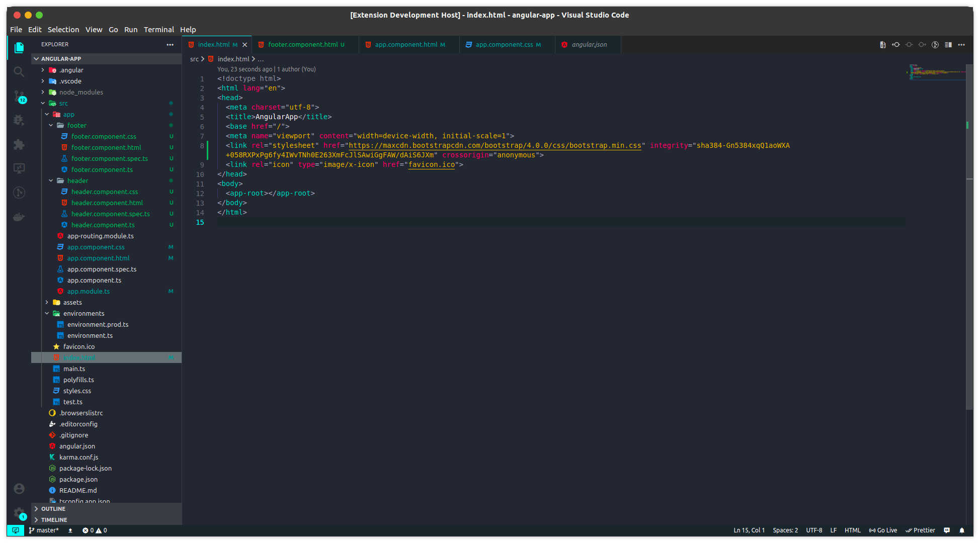Open the Selection menu
This screenshot has width=980, height=543.
63,30
